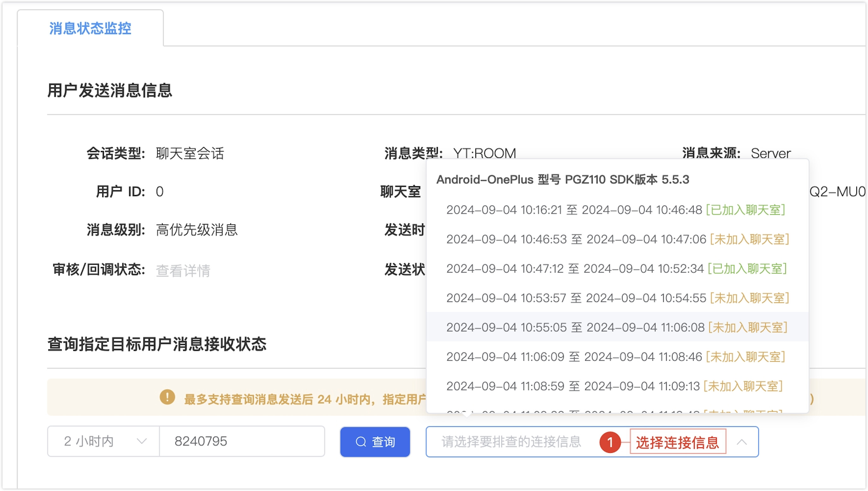Collapse connection dropdown with up chevron

coord(742,442)
